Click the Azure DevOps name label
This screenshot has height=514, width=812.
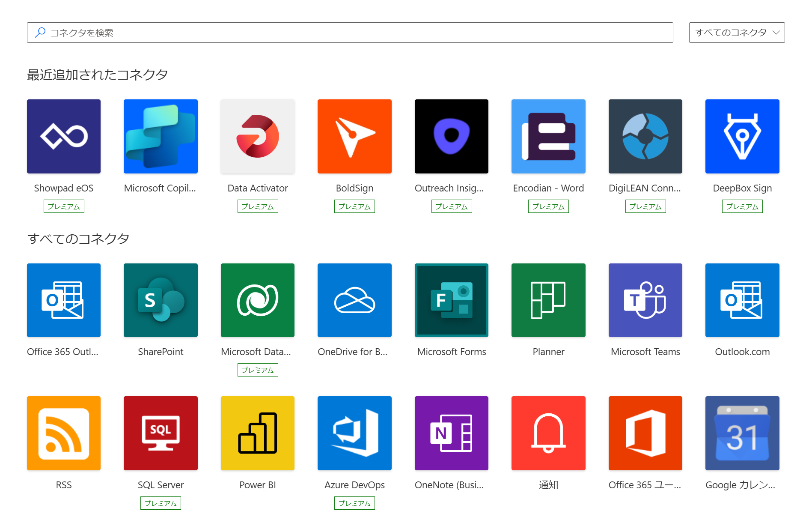tap(354, 485)
